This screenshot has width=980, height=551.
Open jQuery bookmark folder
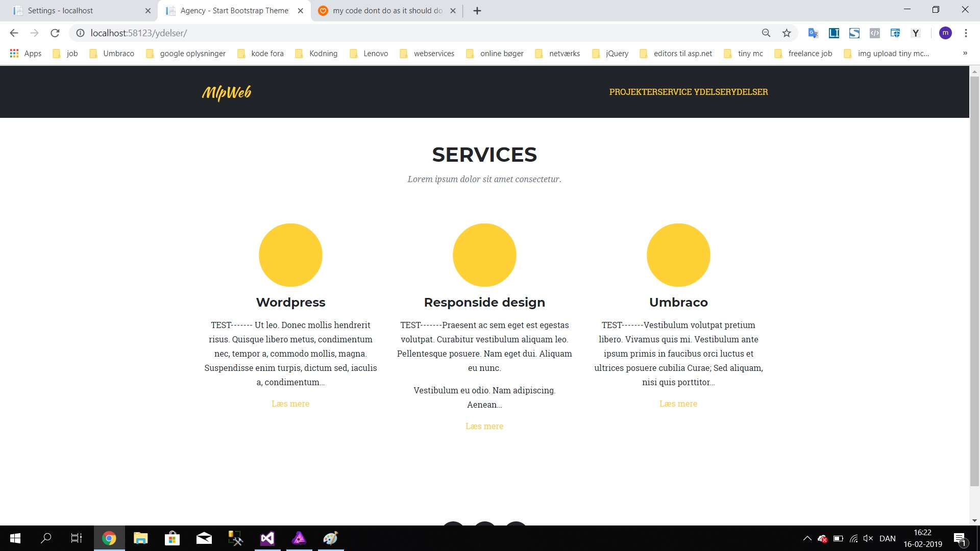pyautogui.click(x=610, y=54)
